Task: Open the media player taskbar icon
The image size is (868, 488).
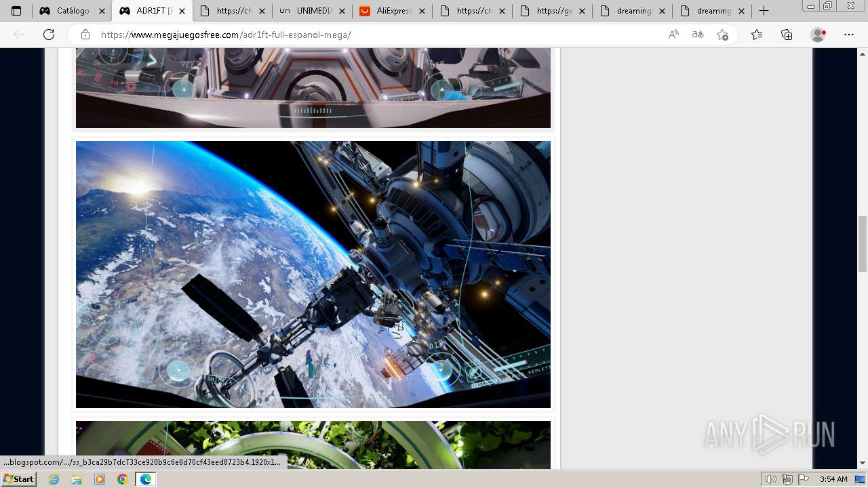Action: (x=100, y=479)
